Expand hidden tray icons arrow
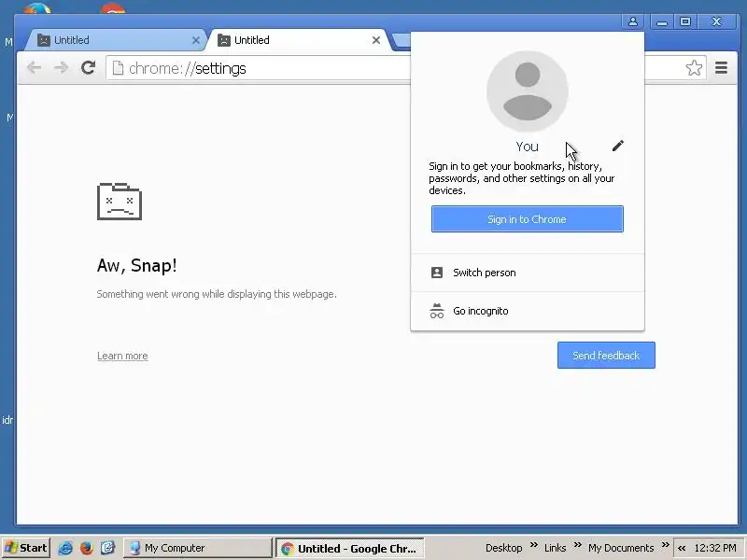The height and width of the screenshot is (560, 747). pyautogui.click(x=682, y=548)
